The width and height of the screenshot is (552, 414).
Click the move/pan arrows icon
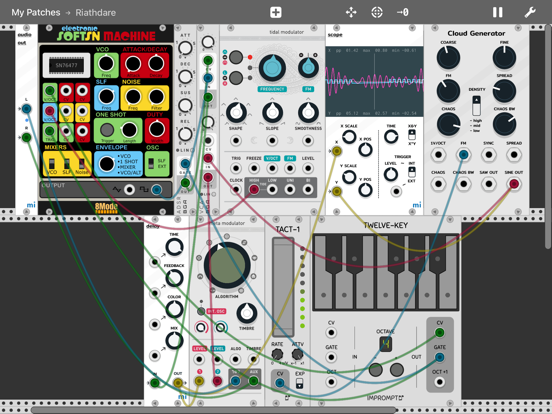coord(351,13)
